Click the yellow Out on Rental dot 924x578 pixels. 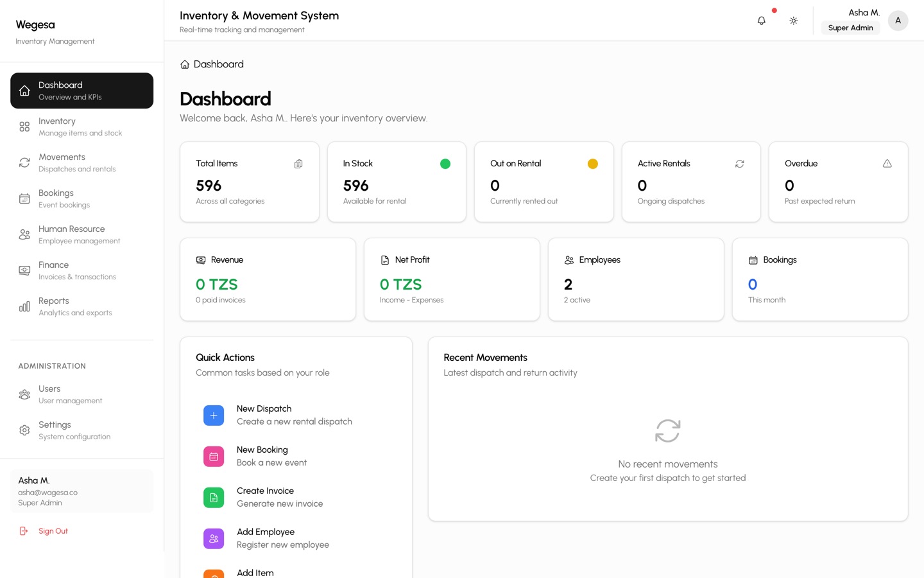tap(593, 164)
